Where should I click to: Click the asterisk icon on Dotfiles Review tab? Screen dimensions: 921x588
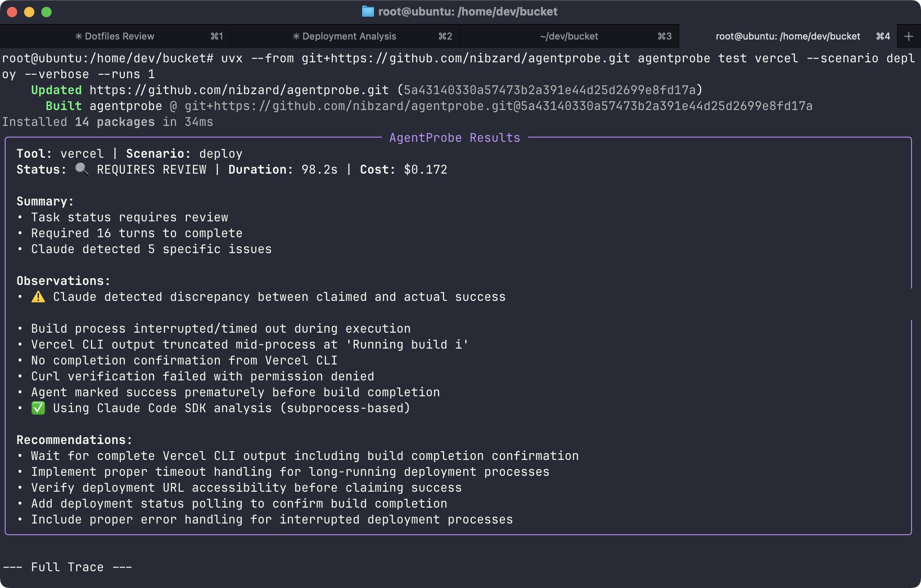pos(79,36)
